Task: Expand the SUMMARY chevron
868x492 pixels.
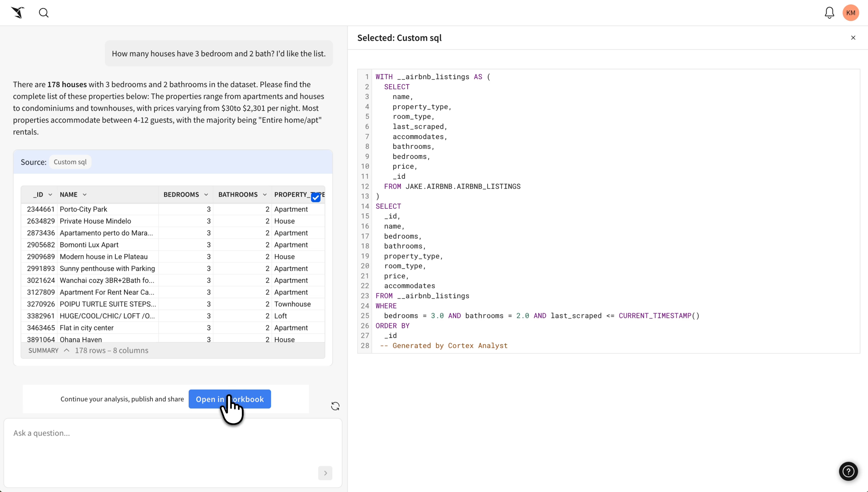Action: pos(66,350)
